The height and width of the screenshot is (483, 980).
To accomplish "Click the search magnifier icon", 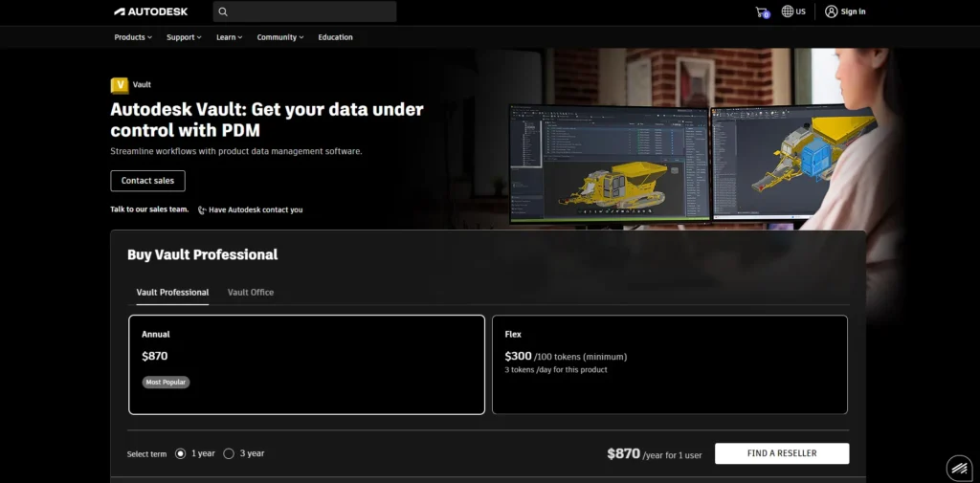I will pyautogui.click(x=223, y=11).
